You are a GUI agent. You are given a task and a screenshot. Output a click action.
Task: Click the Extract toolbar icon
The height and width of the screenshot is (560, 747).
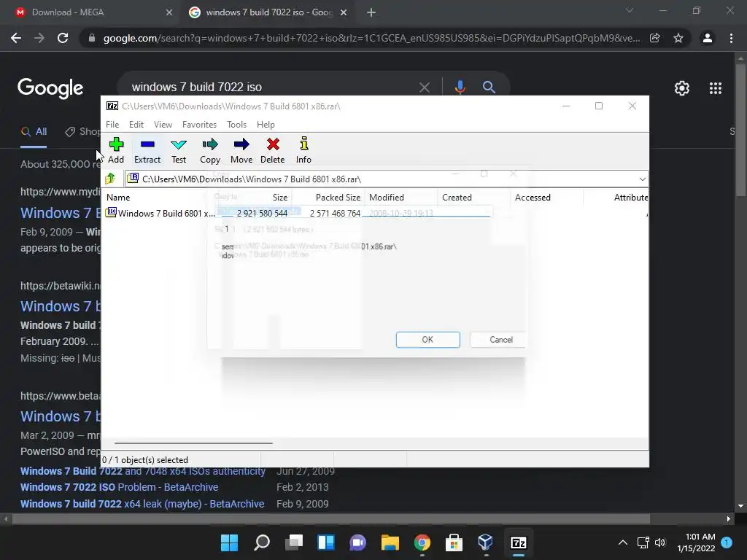pyautogui.click(x=147, y=150)
